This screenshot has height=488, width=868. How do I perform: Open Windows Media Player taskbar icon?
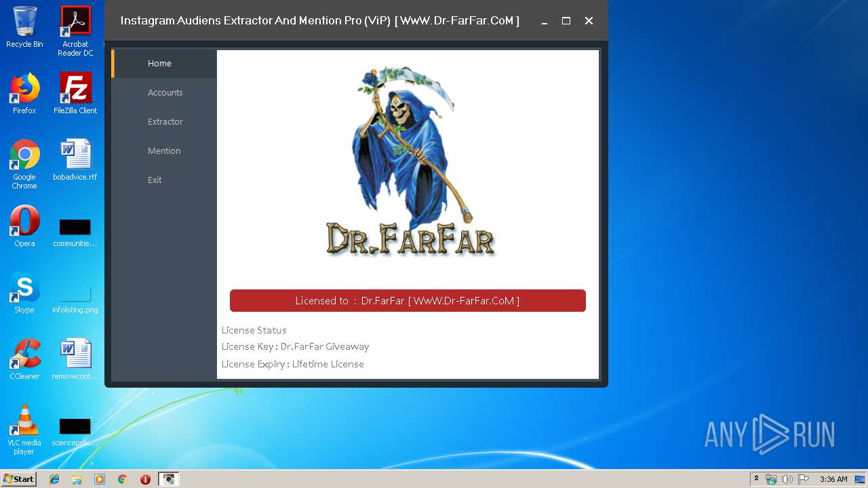[x=100, y=479]
